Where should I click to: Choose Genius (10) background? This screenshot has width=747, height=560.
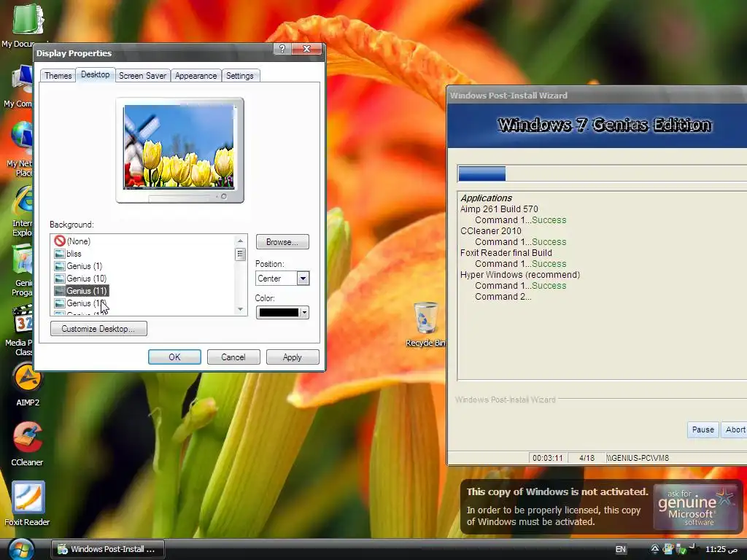tap(86, 279)
